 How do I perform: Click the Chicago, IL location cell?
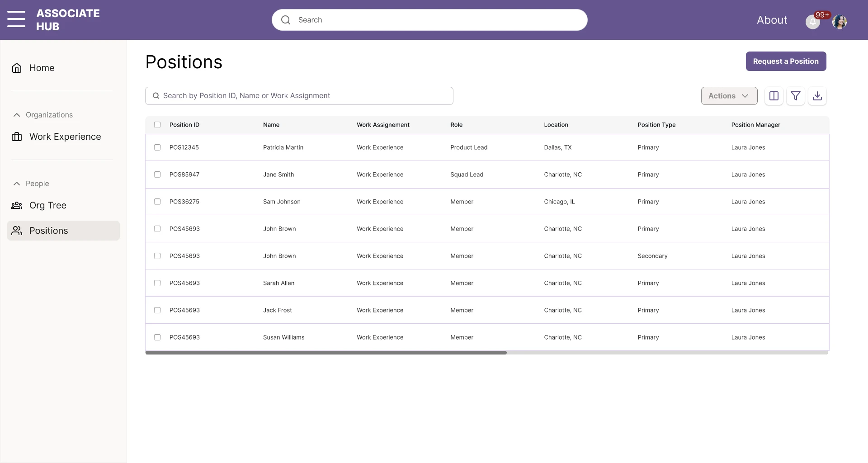point(559,202)
